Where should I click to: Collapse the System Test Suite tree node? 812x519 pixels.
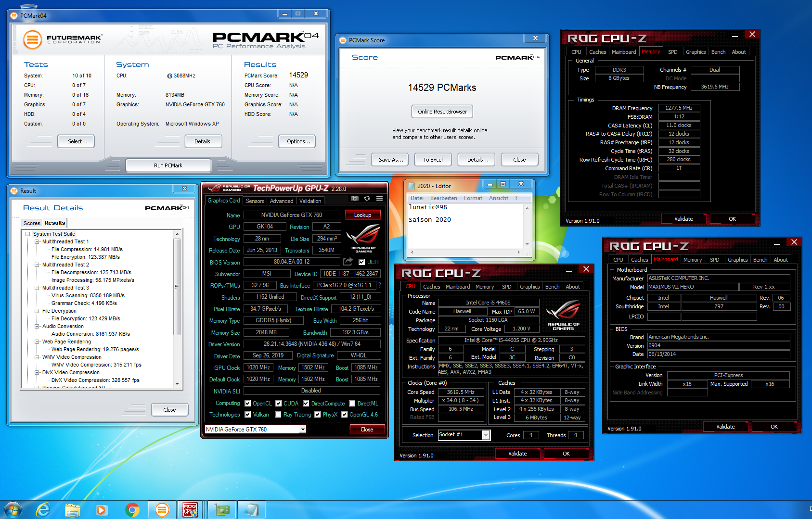(28, 234)
